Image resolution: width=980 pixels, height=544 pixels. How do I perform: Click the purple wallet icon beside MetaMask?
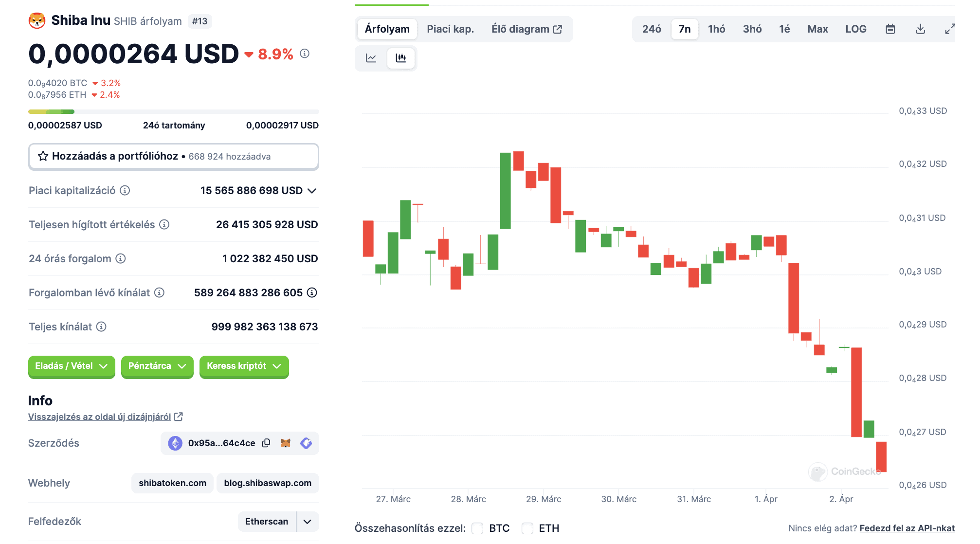(x=306, y=443)
